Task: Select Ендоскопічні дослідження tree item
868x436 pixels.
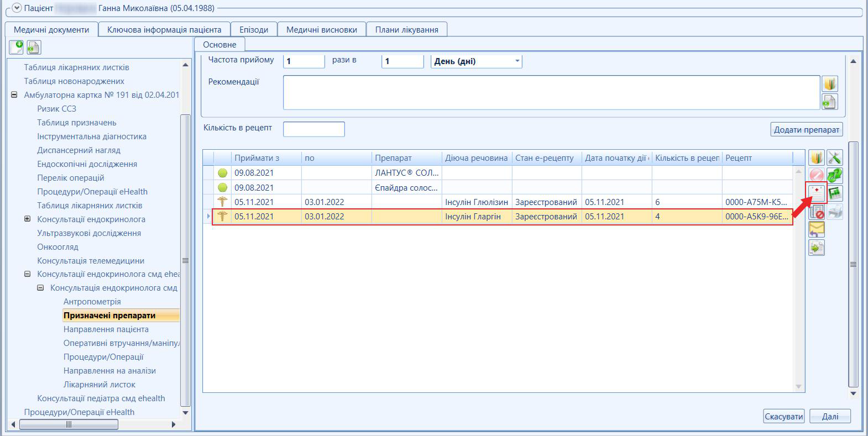Action: 87,164
